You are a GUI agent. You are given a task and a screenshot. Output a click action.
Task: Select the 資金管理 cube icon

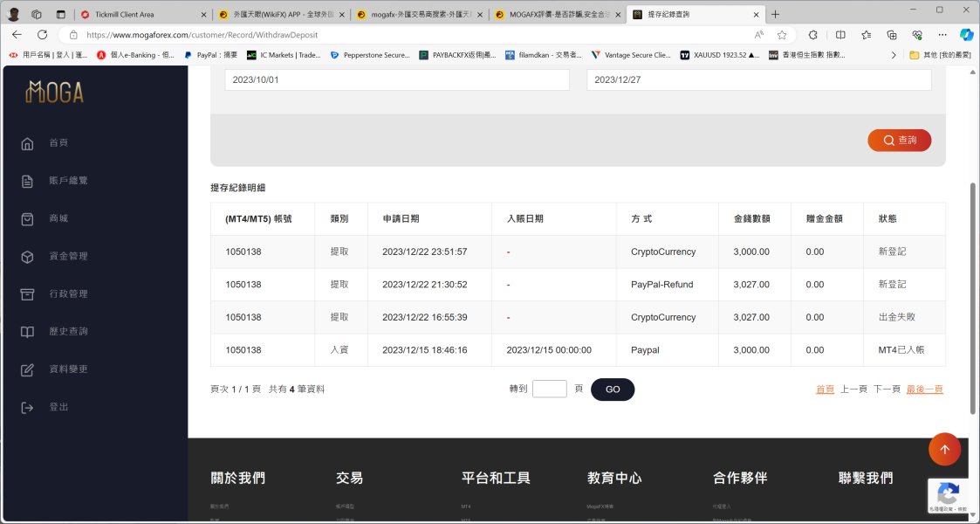pyautogui.click(x=27, y=257)
